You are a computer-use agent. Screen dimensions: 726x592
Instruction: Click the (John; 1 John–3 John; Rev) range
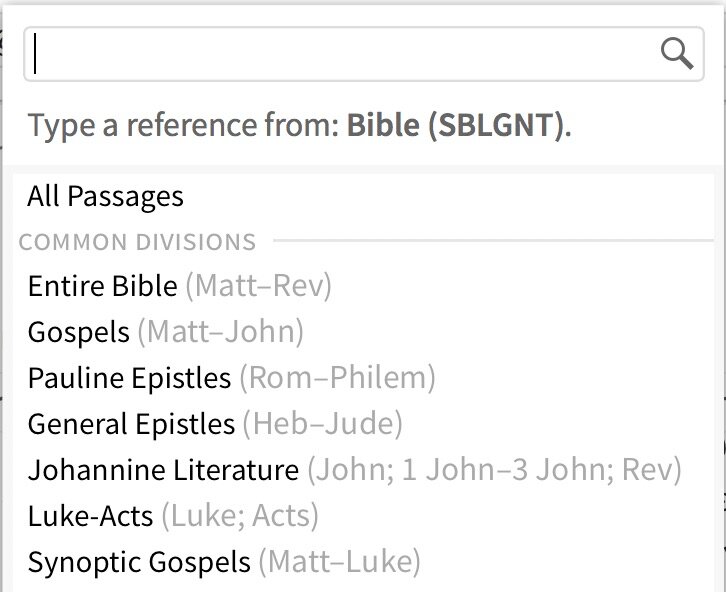(x=494, y=470)
